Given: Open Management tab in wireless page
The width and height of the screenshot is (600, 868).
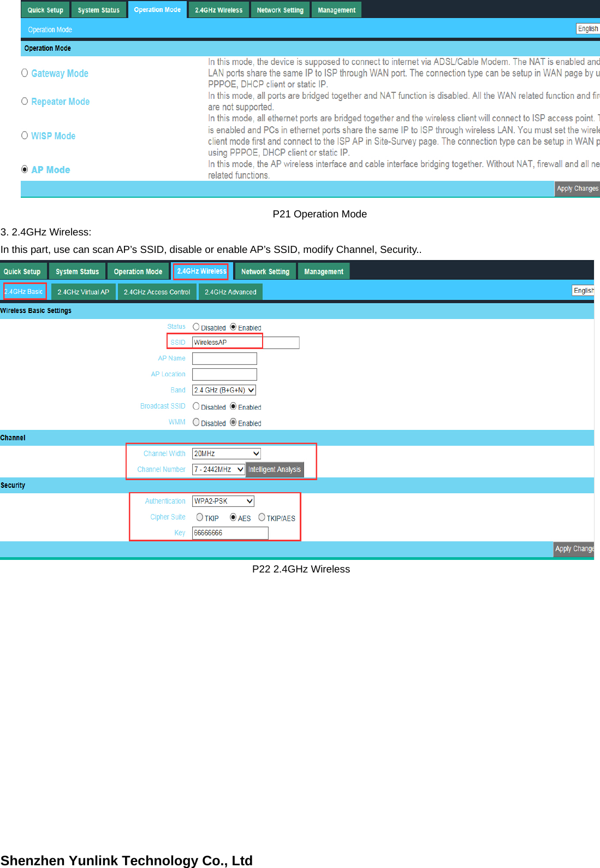Looking at the screenshot, I should click(x=324, y=271).
